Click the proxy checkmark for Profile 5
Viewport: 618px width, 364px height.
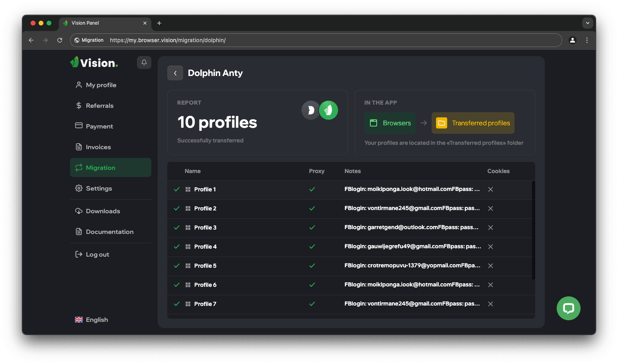[312, 266]
